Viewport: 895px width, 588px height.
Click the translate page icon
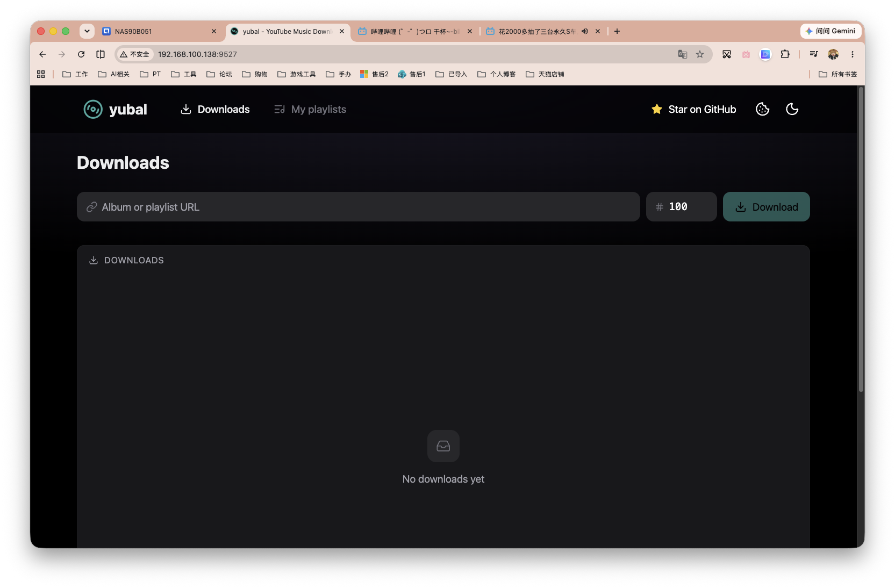tap(682, 54)
